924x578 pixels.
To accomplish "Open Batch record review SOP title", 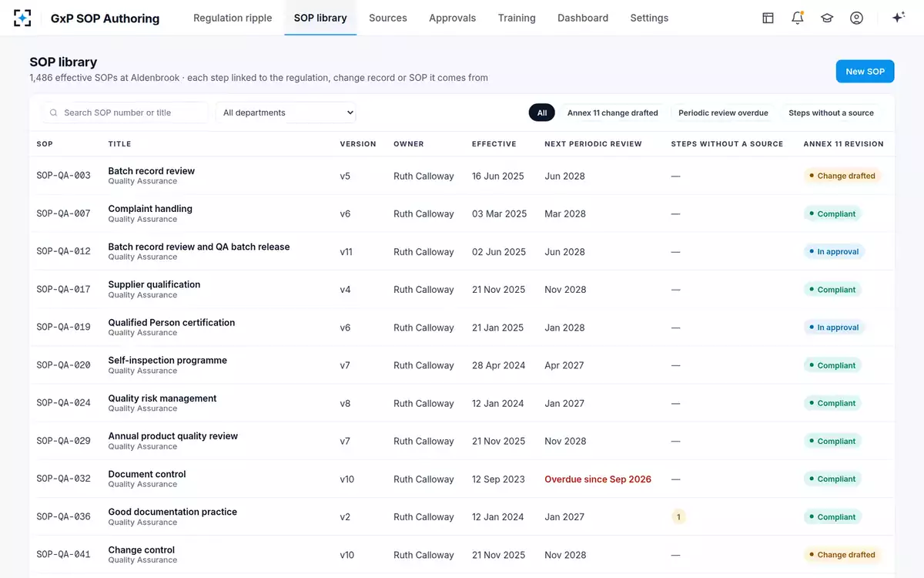I will pyautogui.click(x=152, y=171).
